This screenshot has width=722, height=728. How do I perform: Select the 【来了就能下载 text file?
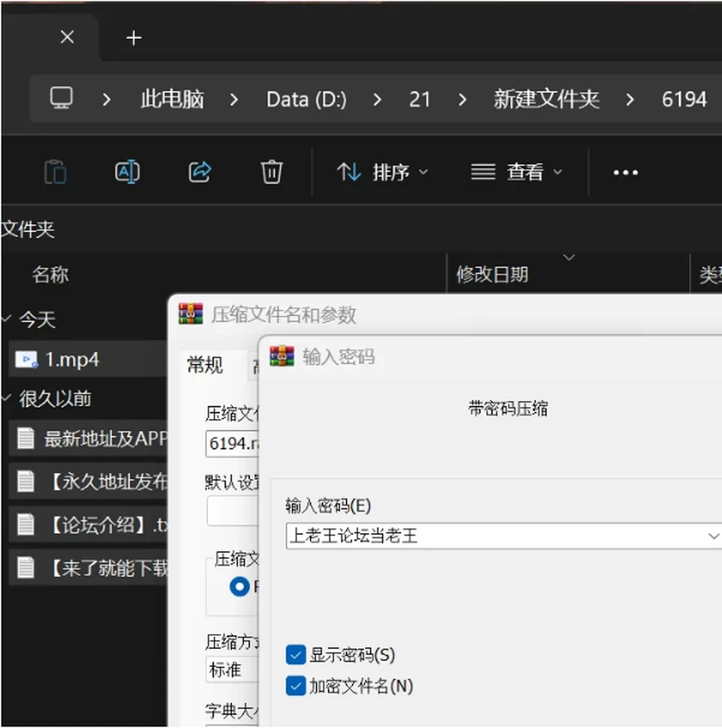[x=88, y=567]
